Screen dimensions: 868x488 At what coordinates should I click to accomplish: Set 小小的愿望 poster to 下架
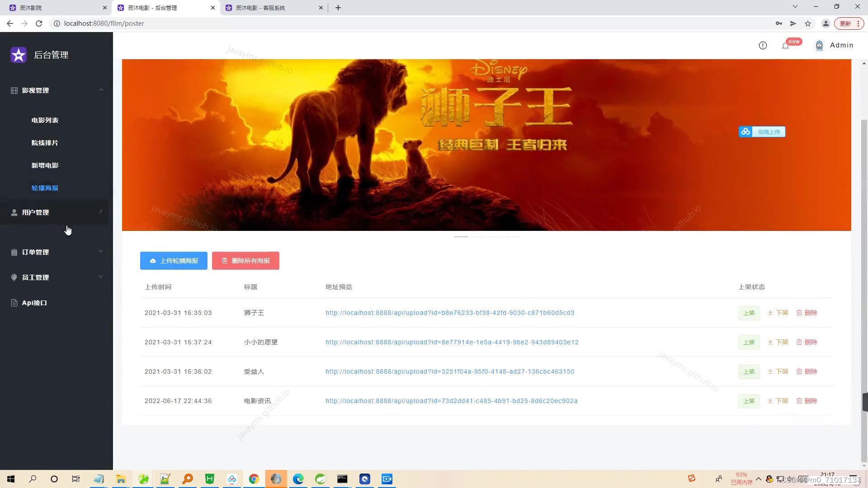tap(778, 342)
